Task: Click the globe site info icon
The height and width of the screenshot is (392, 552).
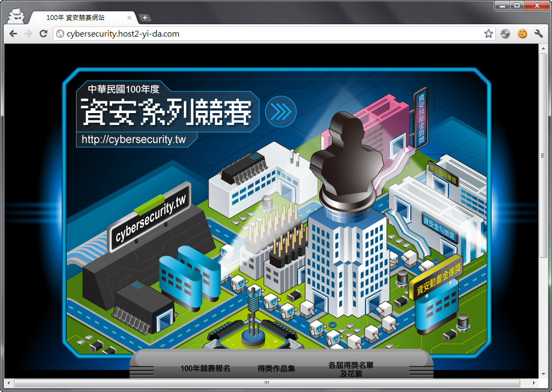Action: tap(60, 34)
